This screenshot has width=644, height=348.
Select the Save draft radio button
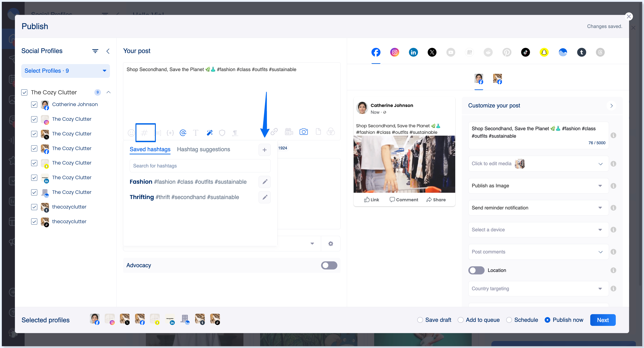pyautogui.click(x=420, y=320)
